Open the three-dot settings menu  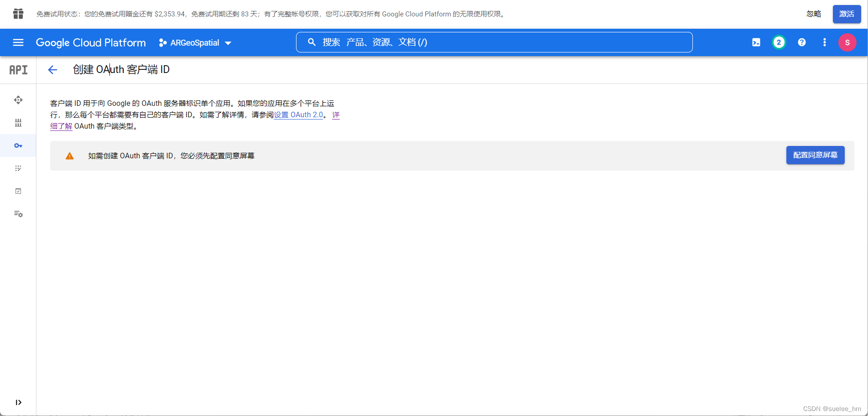click(825, 42)
